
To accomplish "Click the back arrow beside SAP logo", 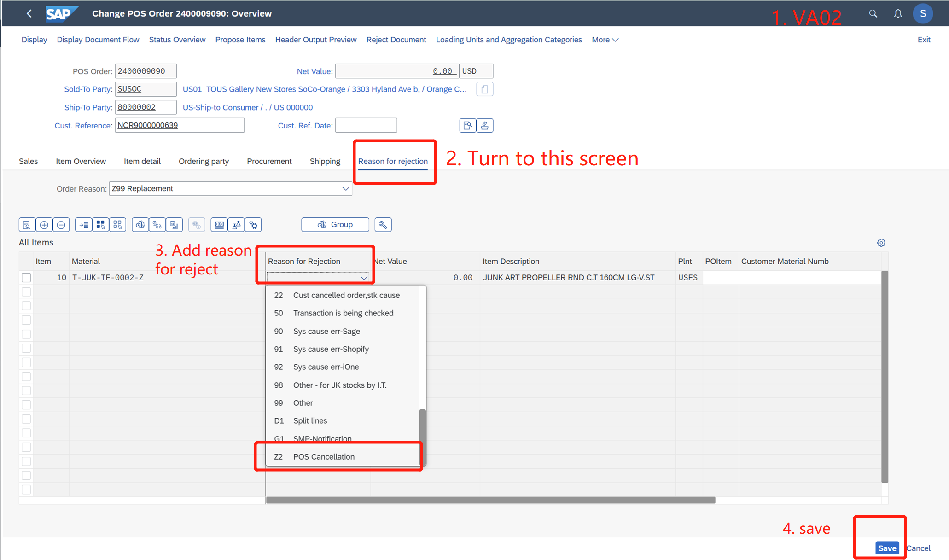I will 29,13.
